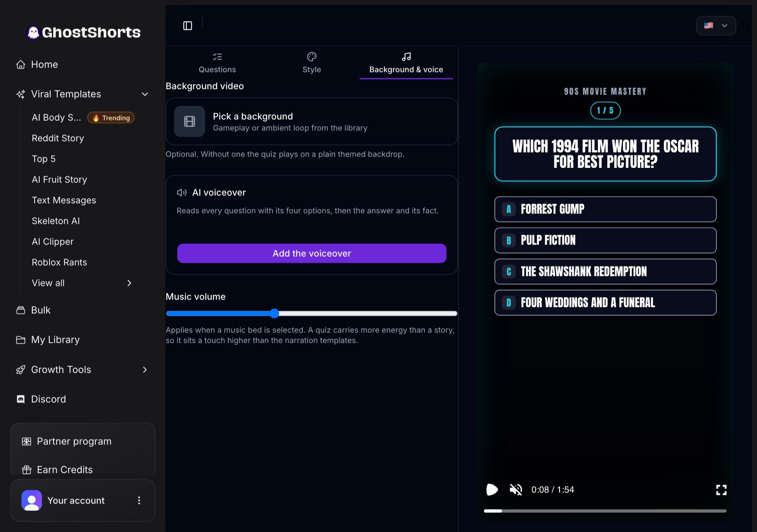Screen dimensions: 757x532
Task: Collapse the Viral Templates section chevron
Action: pyautogui.click(x=145, y=94)
